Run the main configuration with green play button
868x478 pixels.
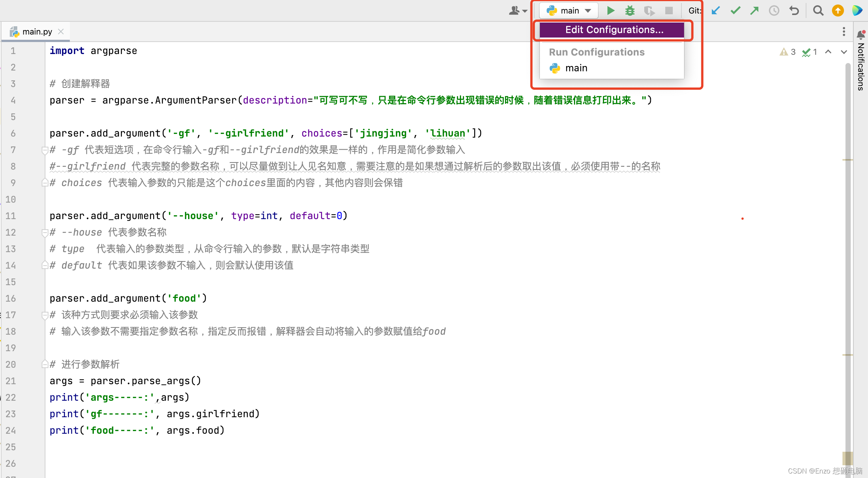(x=611, y=11)
